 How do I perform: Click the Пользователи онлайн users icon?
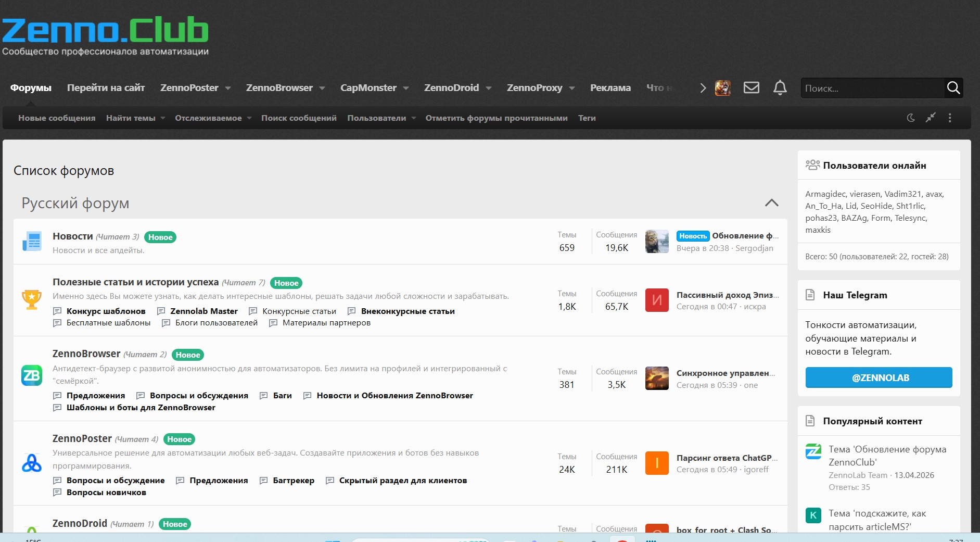(x=812, y=166)
